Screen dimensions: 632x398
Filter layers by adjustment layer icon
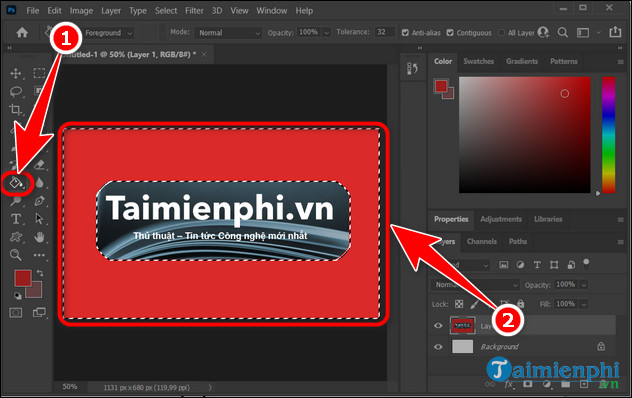pos(520,265)
